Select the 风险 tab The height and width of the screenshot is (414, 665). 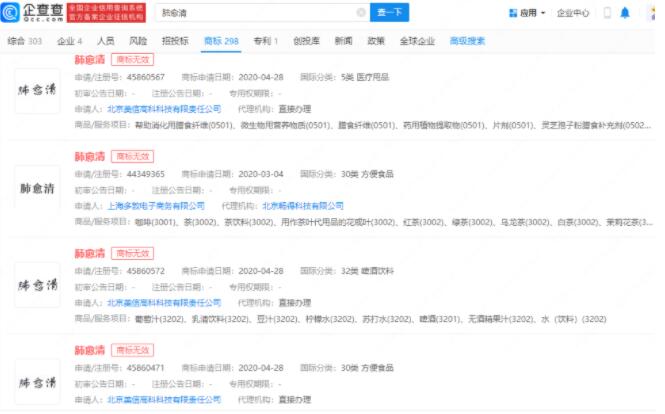pyautogui.click(x=140, y=41)
